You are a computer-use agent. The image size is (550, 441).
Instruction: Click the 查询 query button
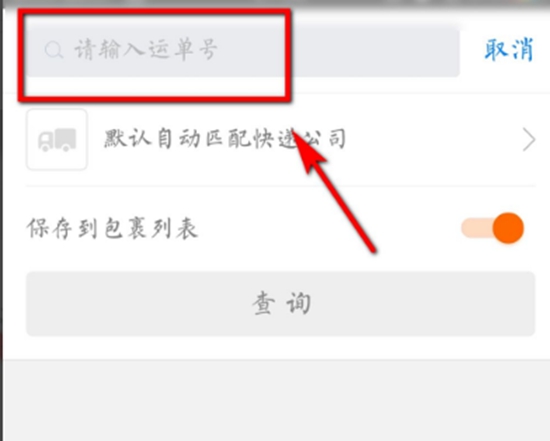(280, 304)
